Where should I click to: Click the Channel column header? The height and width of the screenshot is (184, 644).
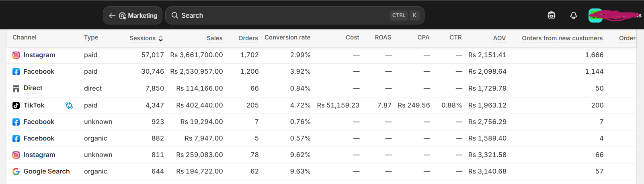tap(25, 37)
